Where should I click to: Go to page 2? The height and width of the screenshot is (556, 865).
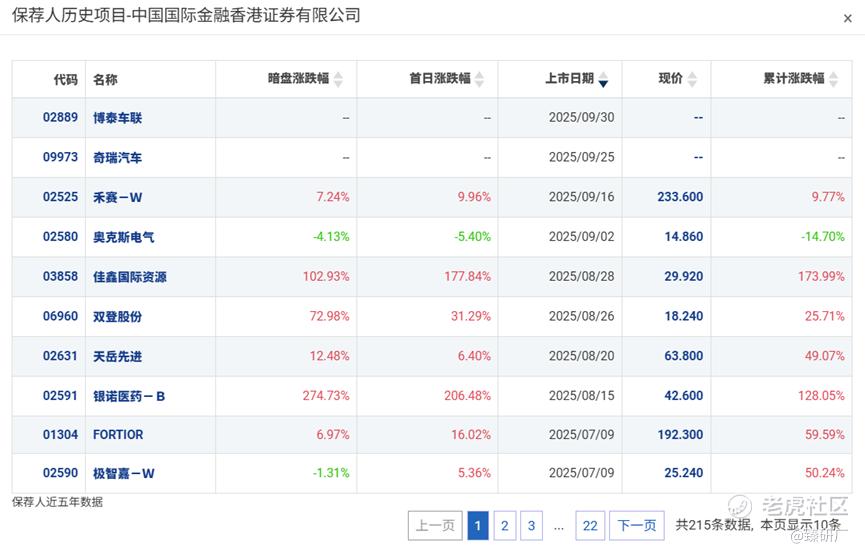(x=505, y=525)
